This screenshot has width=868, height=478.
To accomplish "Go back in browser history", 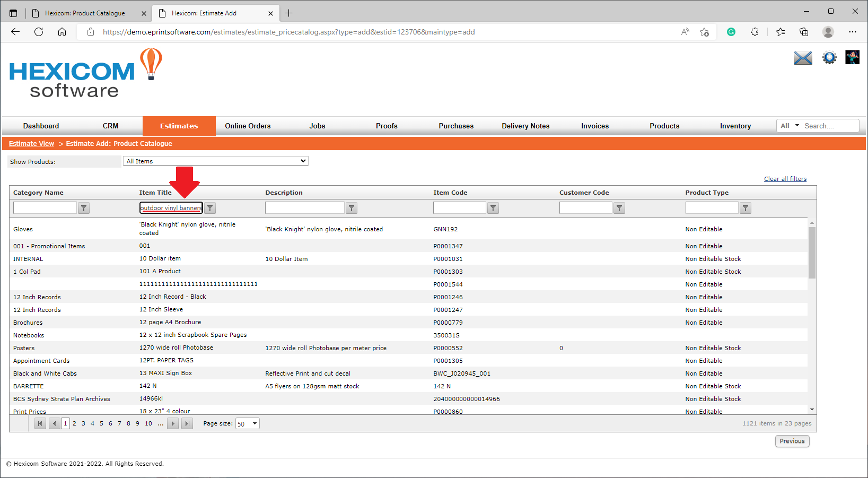I will coord(15,32).
